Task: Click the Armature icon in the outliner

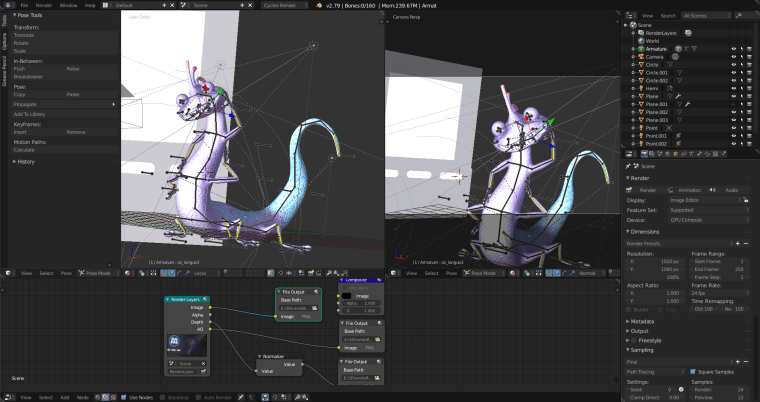Action: coord(639,48)
